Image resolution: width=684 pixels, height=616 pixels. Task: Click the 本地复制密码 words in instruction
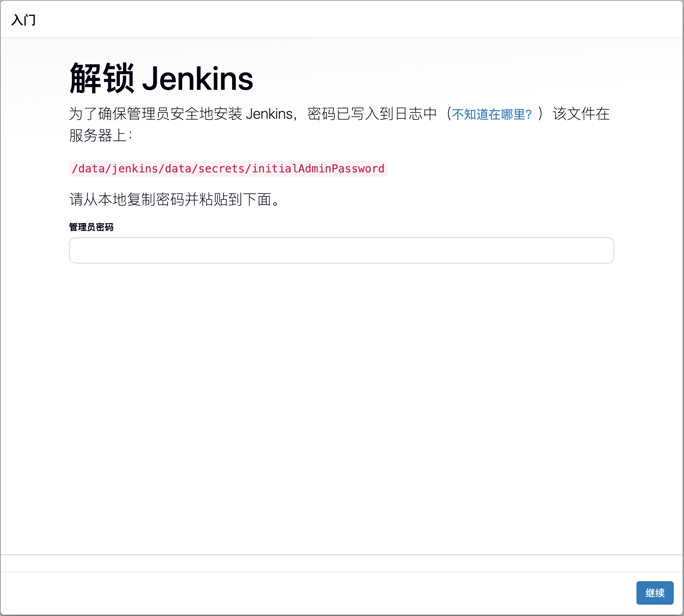[x=141, y=199]
